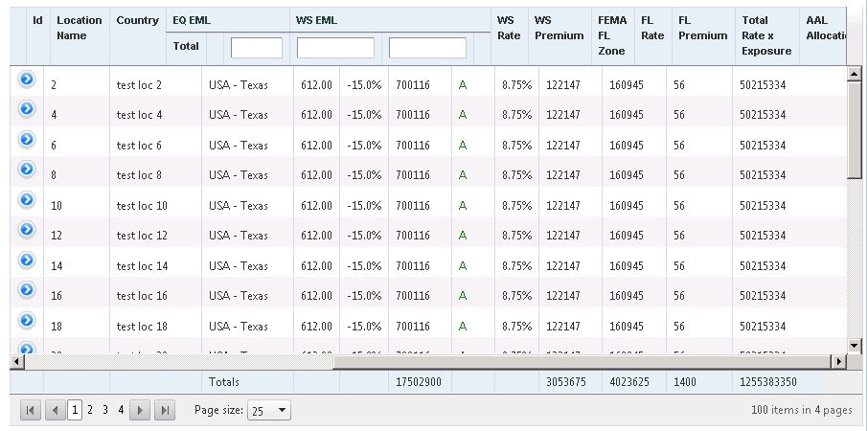Screen dimensions: 868x431
Task: Click the blue arrow icon for test loc 12
Action: [27, 230]
